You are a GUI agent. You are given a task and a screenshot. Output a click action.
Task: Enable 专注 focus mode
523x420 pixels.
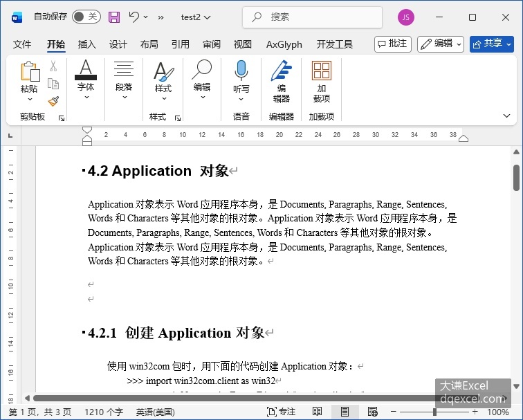(x=281, y=412)
